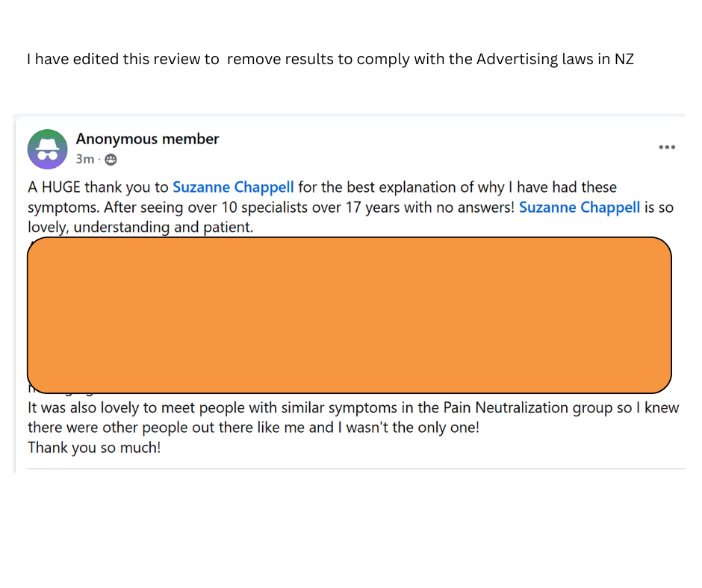Click the "3m" post timestamp

coord(84,159)
